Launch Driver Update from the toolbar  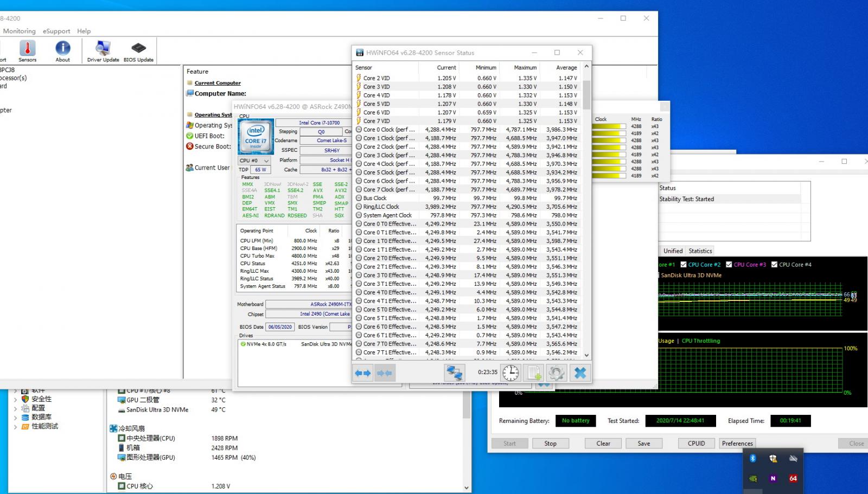point(103,51)
